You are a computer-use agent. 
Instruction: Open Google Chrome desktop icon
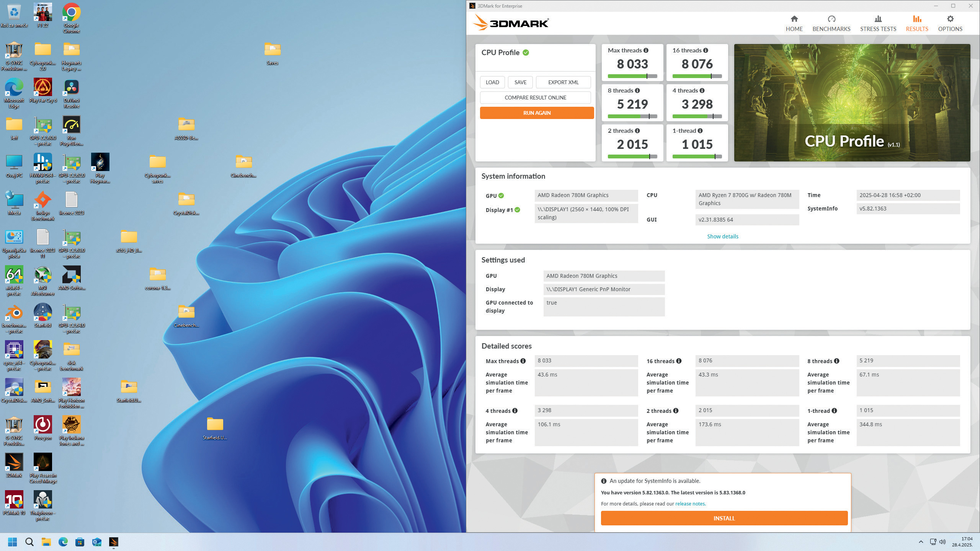click(71, 18)
